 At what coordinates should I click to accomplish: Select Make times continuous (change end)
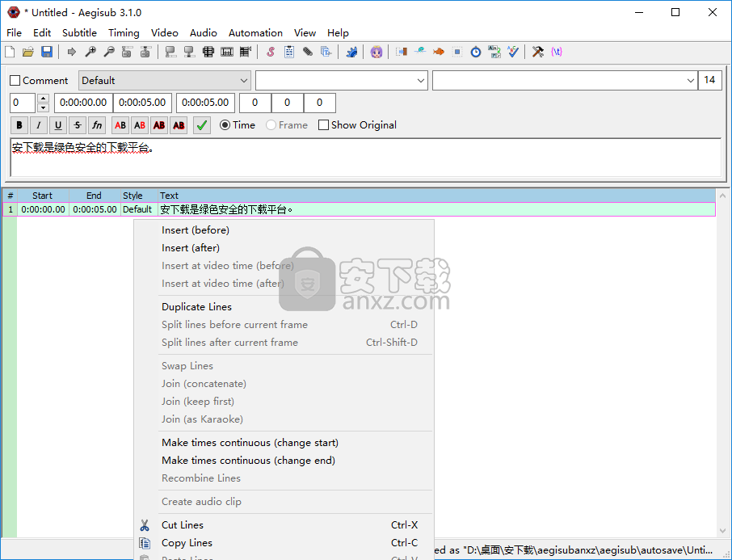pos(284,461)
